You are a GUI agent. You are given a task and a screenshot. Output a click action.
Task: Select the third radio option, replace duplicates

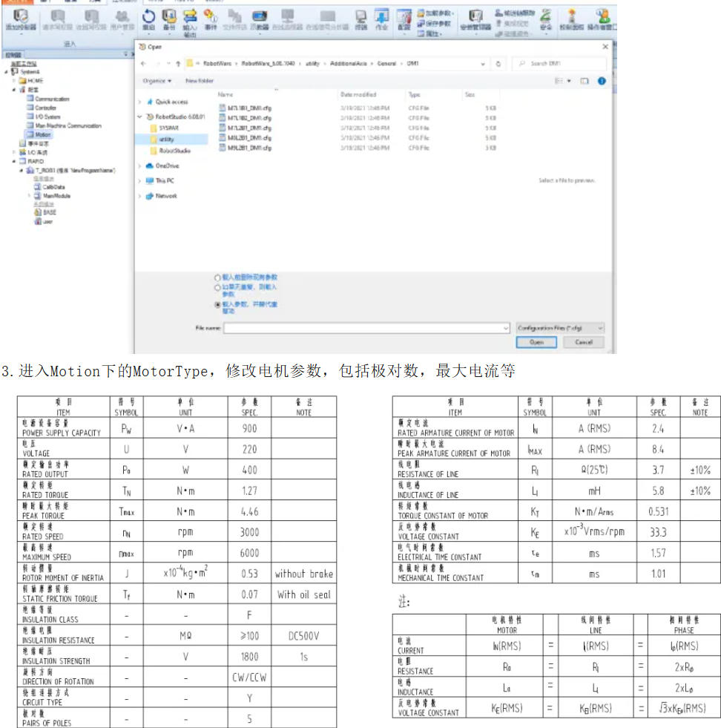coord(217,304)
